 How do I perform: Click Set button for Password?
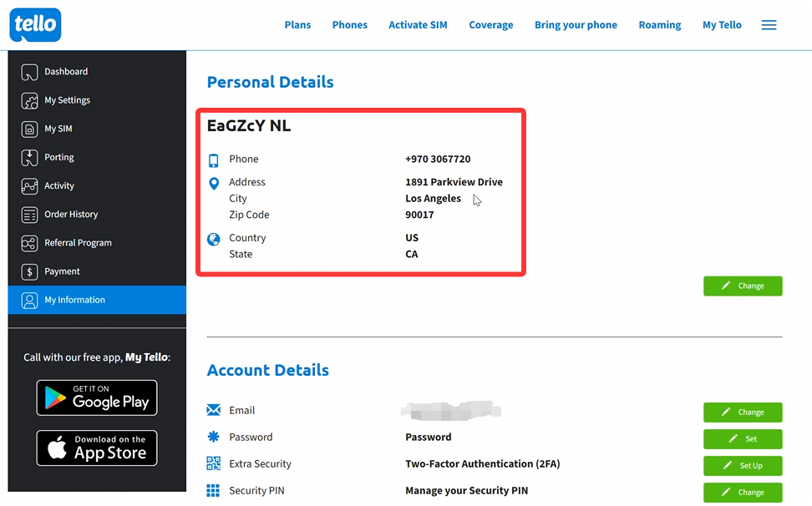pos(743,438)
